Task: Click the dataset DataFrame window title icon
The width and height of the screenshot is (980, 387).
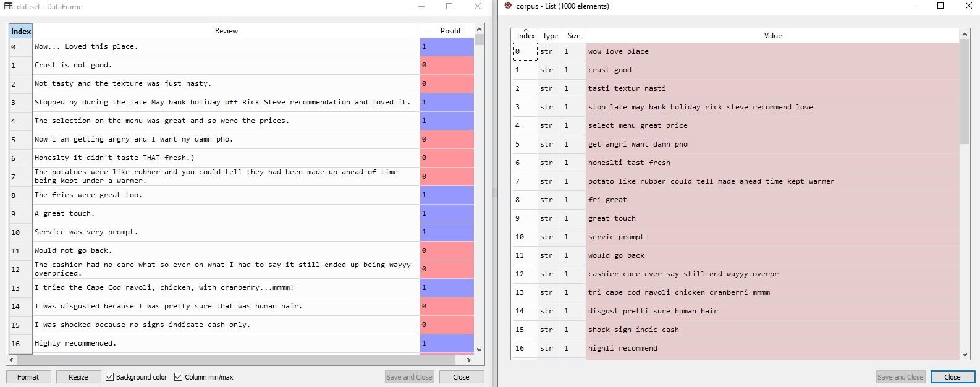Action: 8,7
